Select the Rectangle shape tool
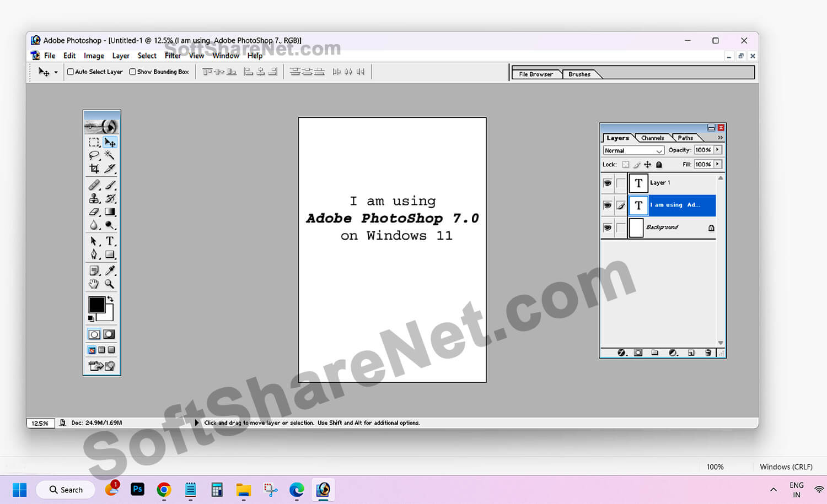 (110, 254)
